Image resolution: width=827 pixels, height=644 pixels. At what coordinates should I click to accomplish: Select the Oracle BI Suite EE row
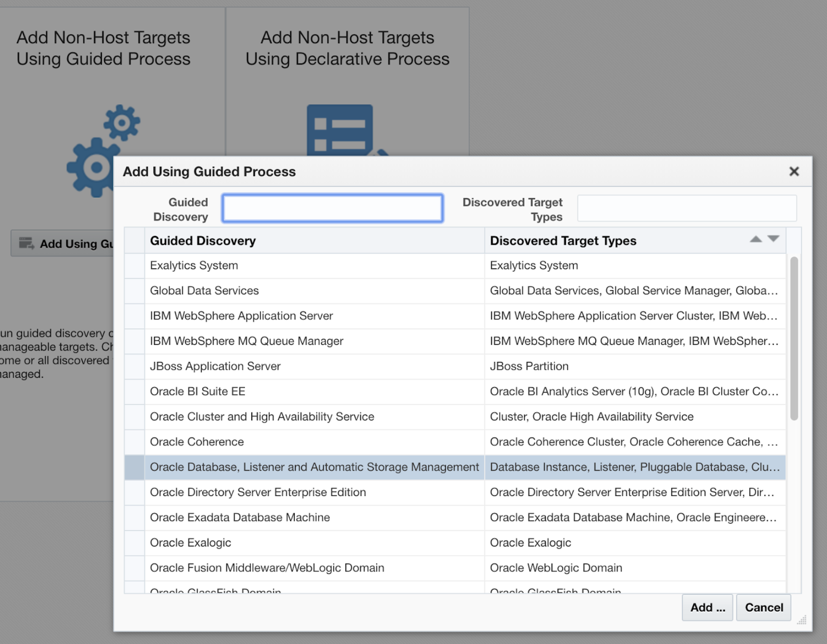[455, 391]
